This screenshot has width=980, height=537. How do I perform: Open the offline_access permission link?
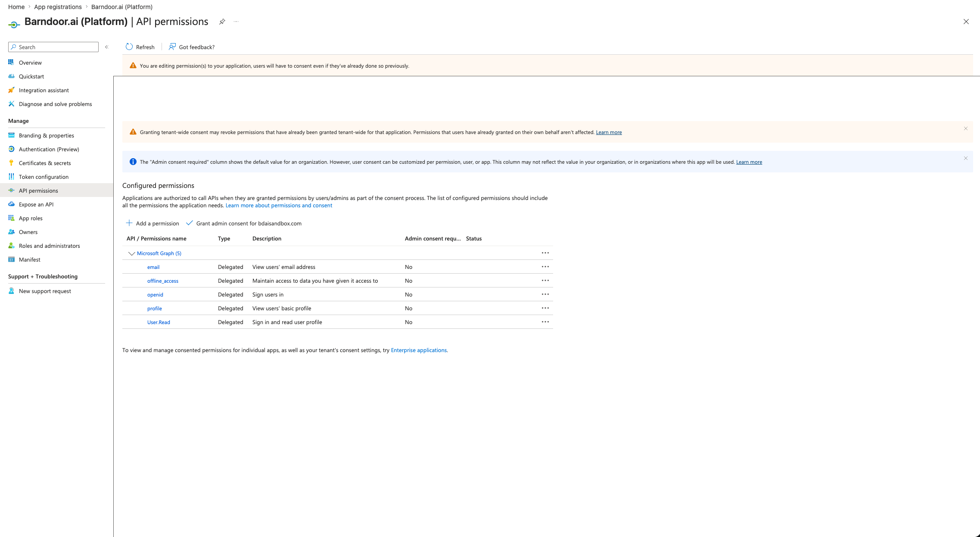(163, 281)
